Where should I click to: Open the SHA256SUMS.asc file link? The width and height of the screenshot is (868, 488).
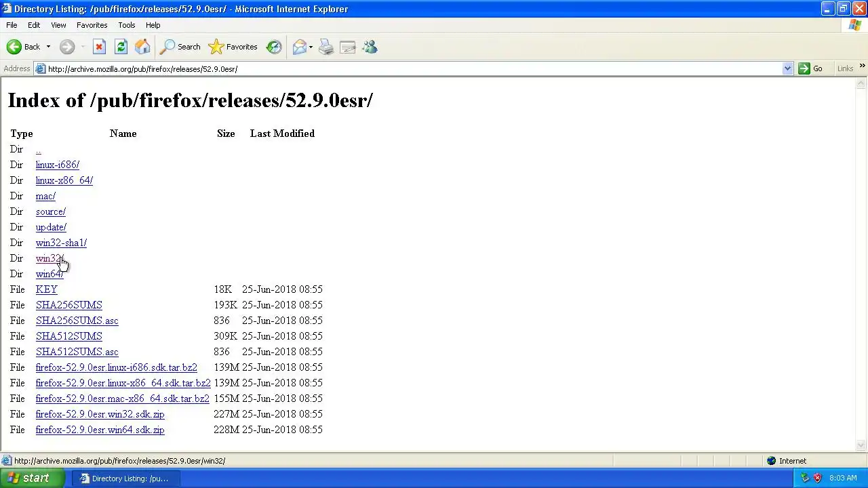pos(77,321)
